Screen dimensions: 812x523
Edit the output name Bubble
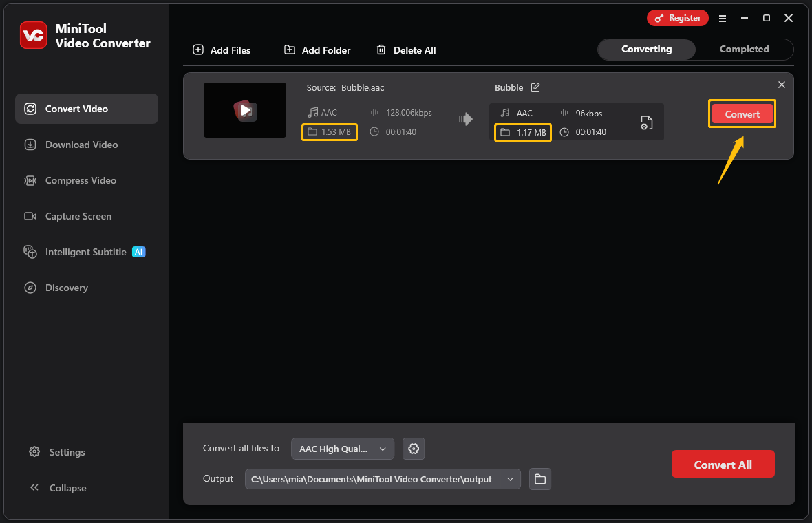pos(535,87)
